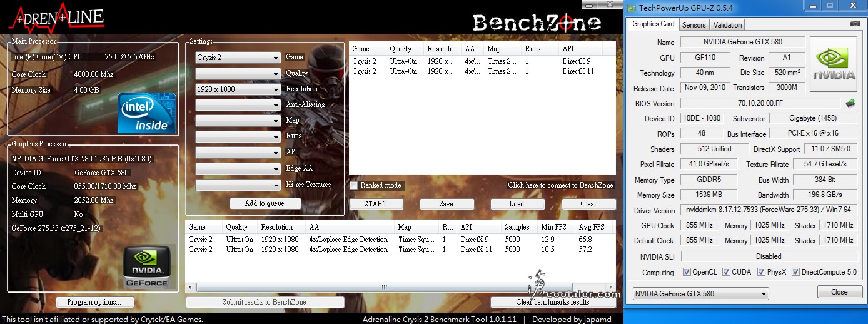The height and width of the screenshot is (324, 868).
Task: Open the Quality dropdown
Action: point(238,74)
